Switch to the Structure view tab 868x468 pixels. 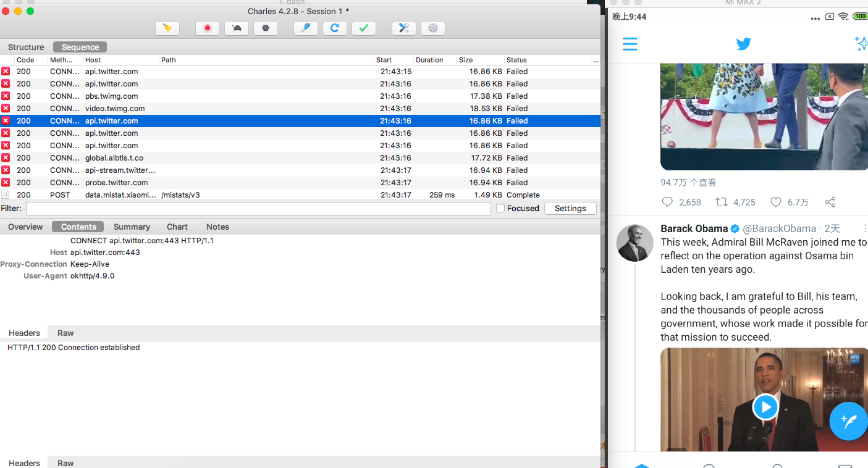coord(26,47)
